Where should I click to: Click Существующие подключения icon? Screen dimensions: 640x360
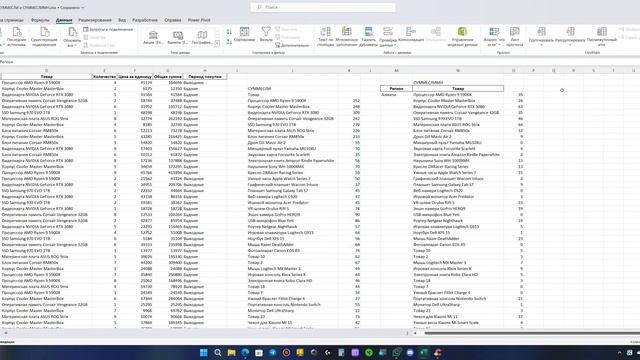(44, 36)
